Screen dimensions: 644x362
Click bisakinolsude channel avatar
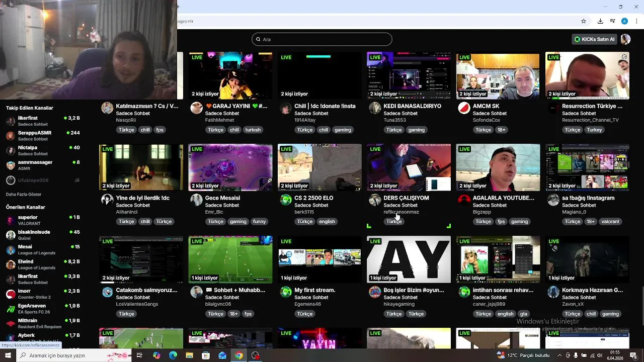coord(11,235)
